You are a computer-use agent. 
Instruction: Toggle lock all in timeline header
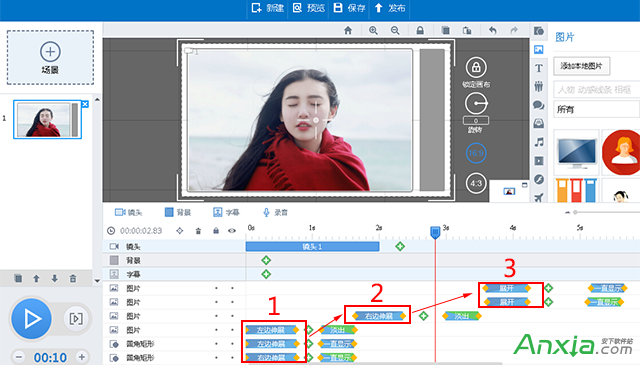(216, 231)
